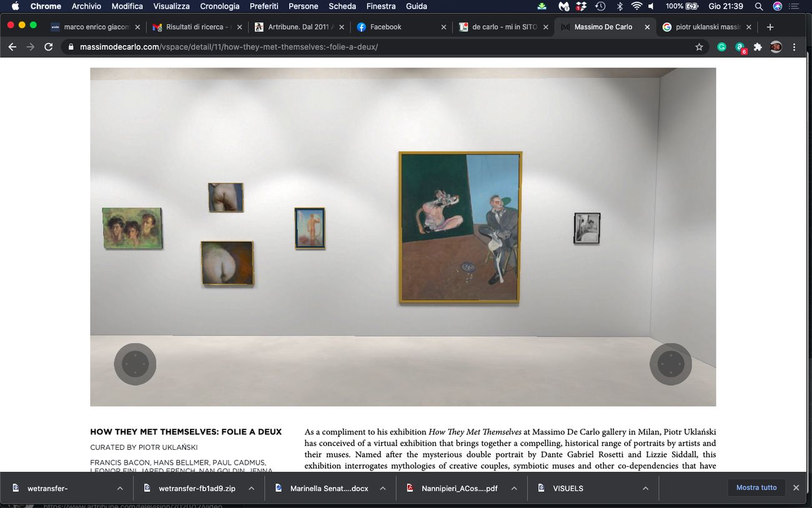
Task: Close the Artribune tab
Action: click(342, 27)
